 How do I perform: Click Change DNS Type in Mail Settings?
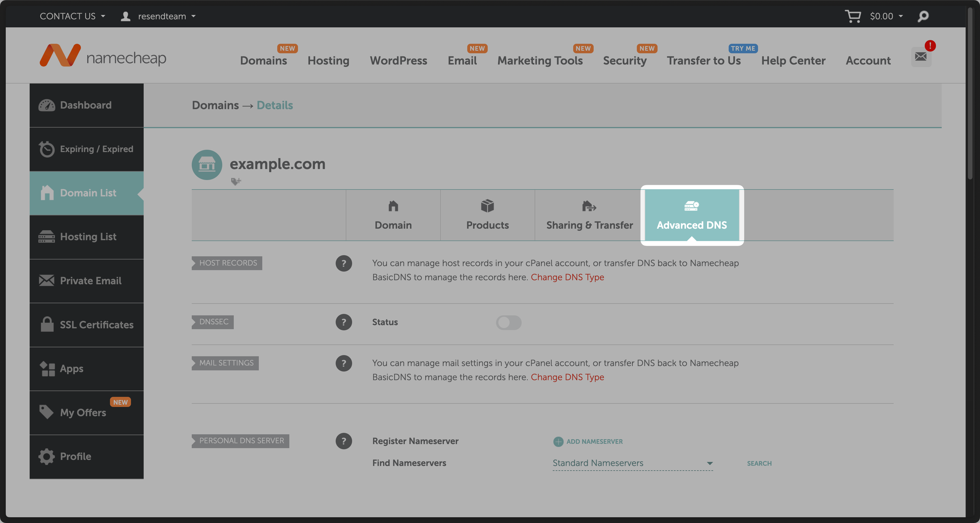[x=567, y=377]
